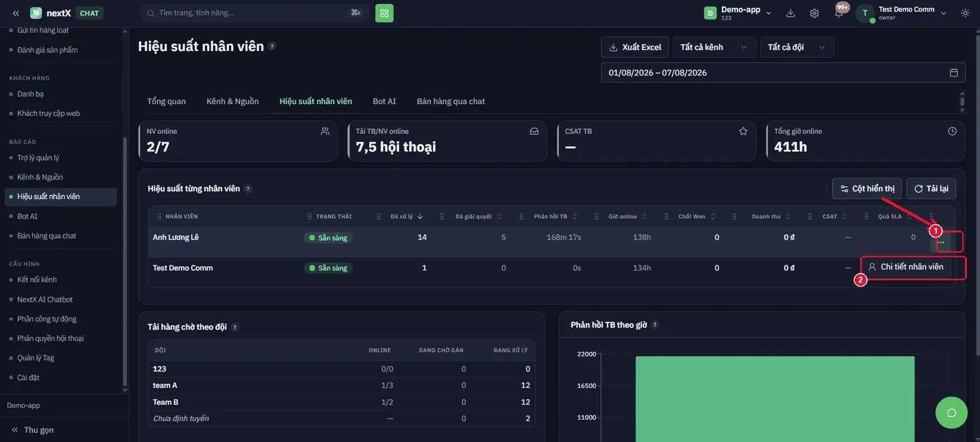Click the date range field 01/08/2026 – 07/08/2026
This screenshot has width=980, height=442.
[783, 72]
